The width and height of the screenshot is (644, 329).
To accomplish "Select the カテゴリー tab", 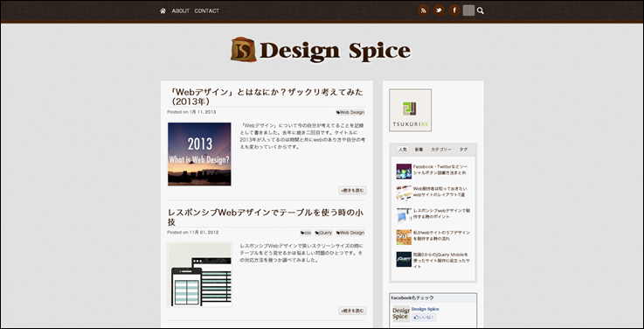I will click(441, 150).
